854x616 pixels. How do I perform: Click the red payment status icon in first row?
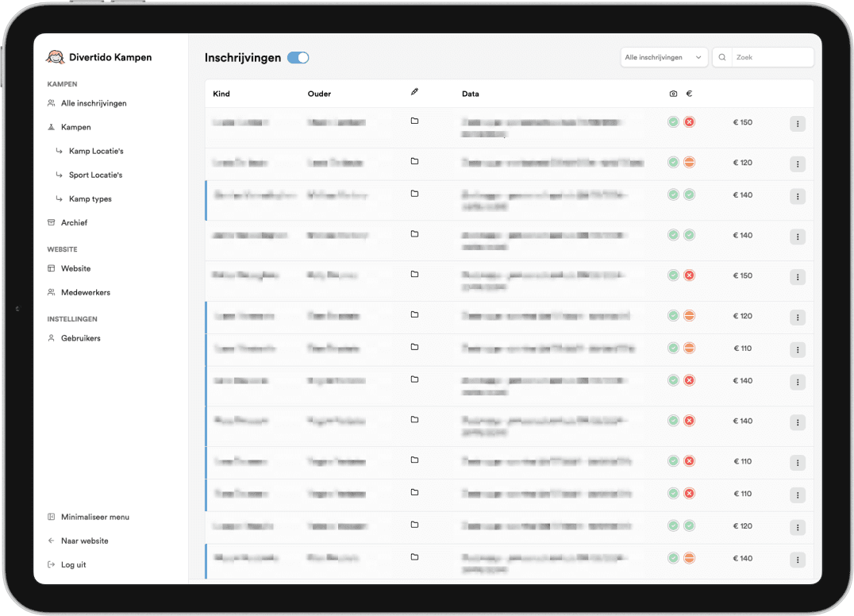(689, 122)
